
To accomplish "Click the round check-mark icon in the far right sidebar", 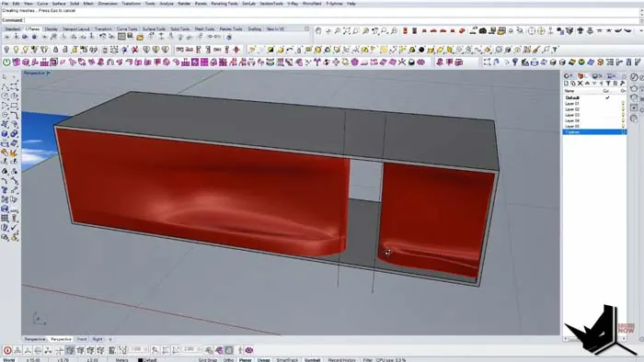I will [x=635, y=77].
